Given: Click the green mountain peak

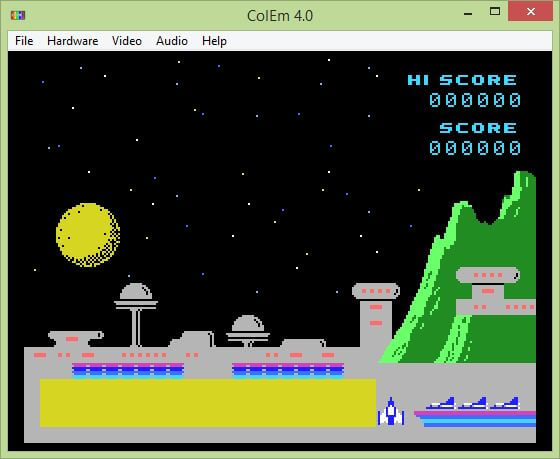Looking at the screenshot, I should pos(524,182).
